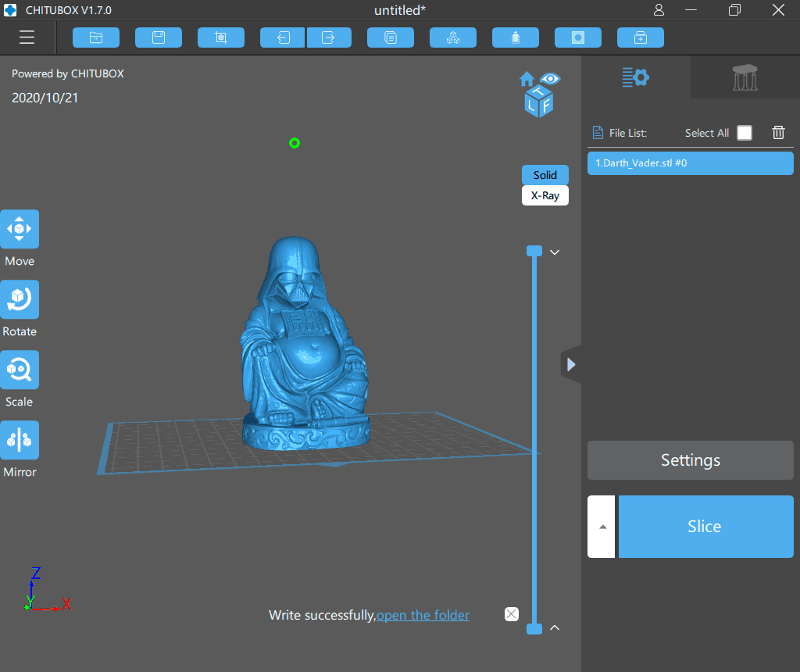Click the Save Project toolbar icon

(159, 38)
